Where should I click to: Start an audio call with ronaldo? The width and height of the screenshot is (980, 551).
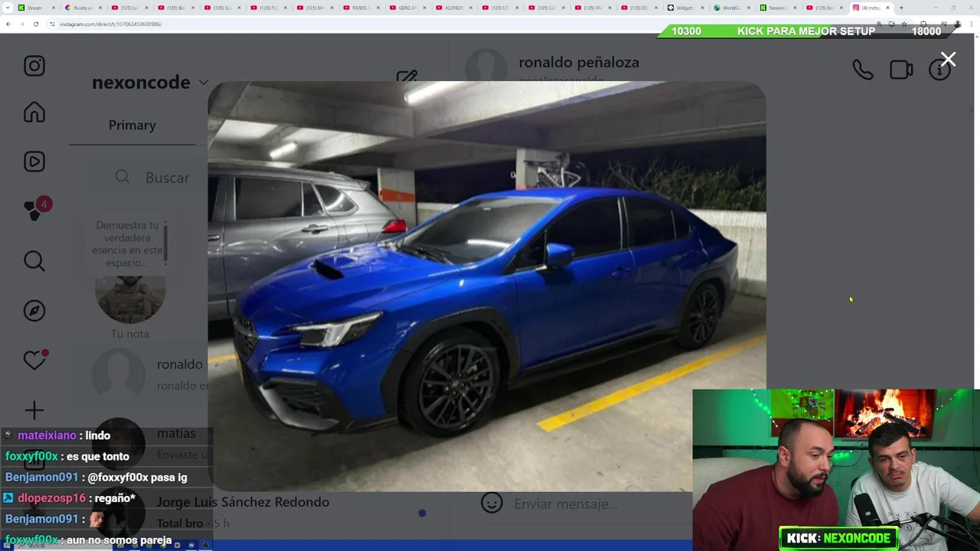pos(862,70)
